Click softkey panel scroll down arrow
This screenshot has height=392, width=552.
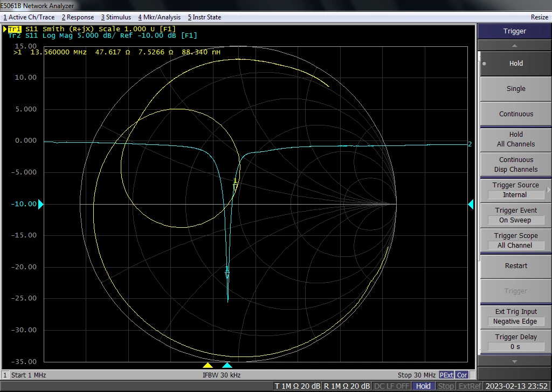[x=514, y=361]
